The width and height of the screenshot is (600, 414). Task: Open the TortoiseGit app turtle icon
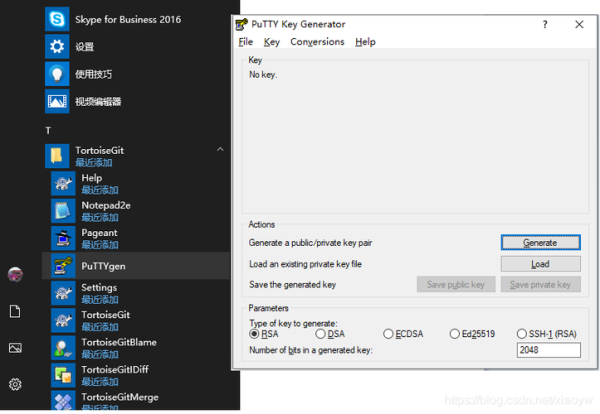click(63, 321)
